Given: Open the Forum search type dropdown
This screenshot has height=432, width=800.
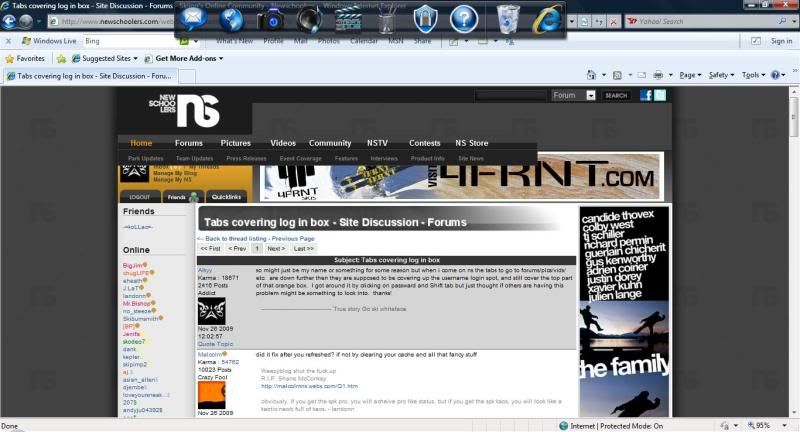Looking at the screenshot, I should (x=591, y=95).
